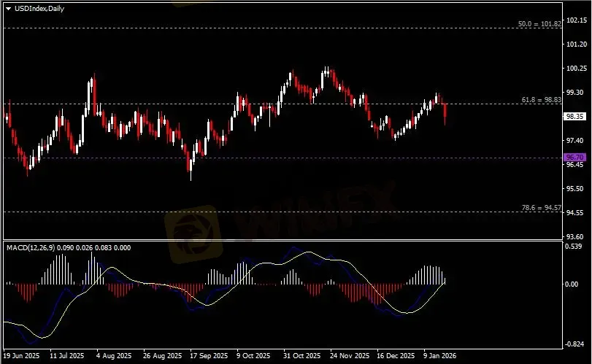592x364 pixels.
Task: Click the 9 Jan 2026 date label
Action: click(x=440, y=356)
